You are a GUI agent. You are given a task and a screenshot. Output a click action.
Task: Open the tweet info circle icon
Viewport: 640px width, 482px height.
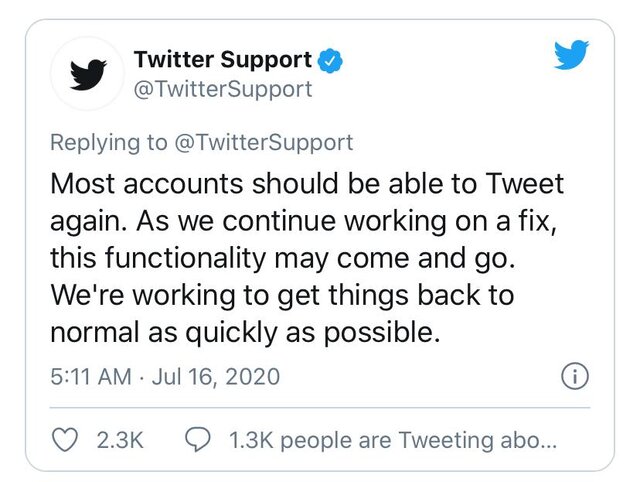click(x=574, y=377)
